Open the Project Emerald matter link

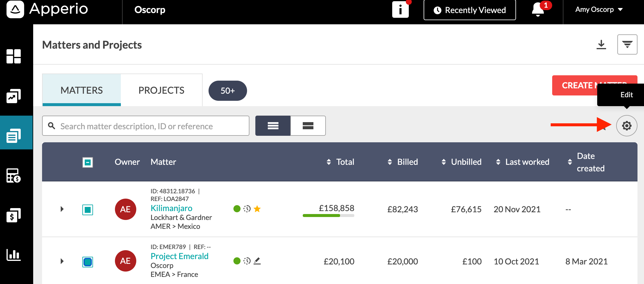pyautogui.click(x=180, y=256)
